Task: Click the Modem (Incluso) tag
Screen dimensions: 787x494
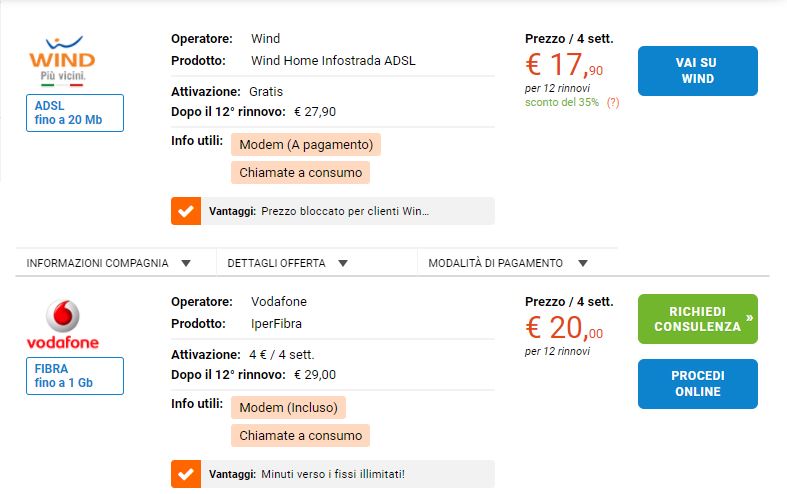Action: [288, 408]
